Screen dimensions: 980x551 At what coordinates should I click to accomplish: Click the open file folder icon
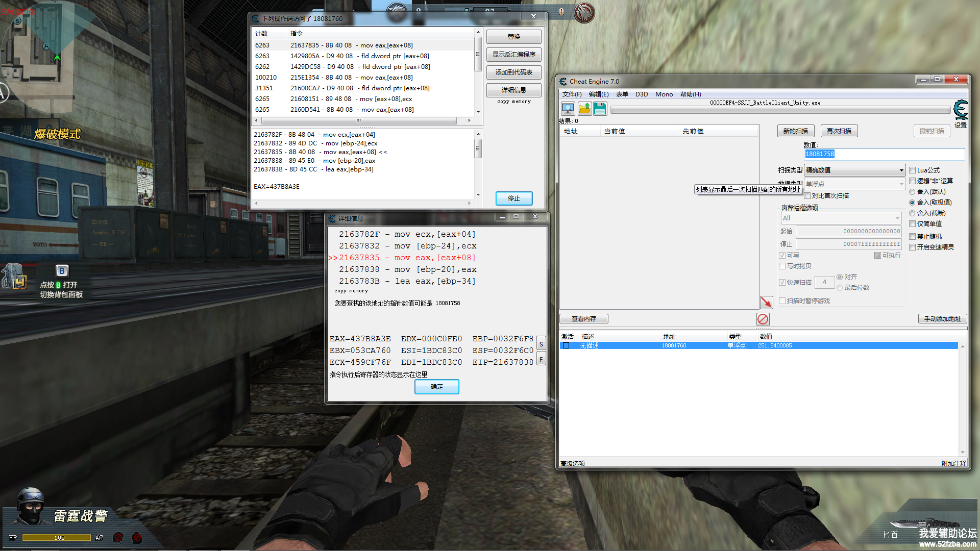584,108
